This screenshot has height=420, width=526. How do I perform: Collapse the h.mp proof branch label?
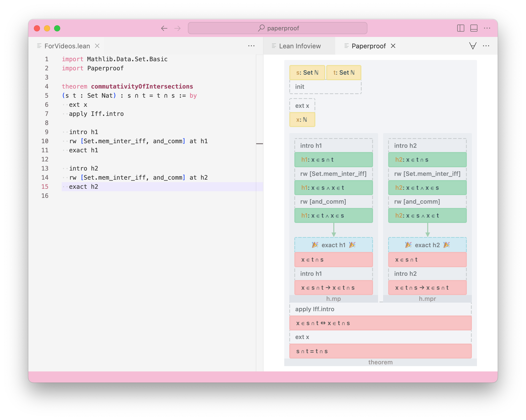[333, 299]
